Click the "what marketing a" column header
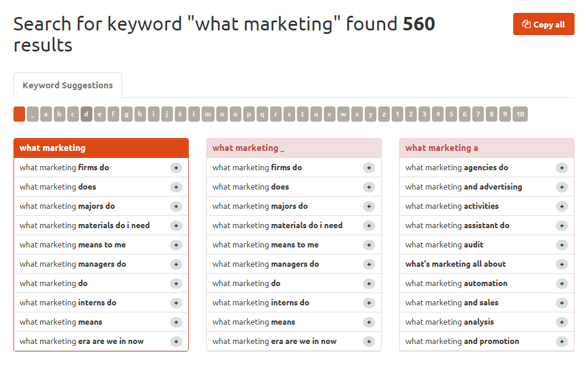This screenshot has width=588, height=365. (486, 148)
